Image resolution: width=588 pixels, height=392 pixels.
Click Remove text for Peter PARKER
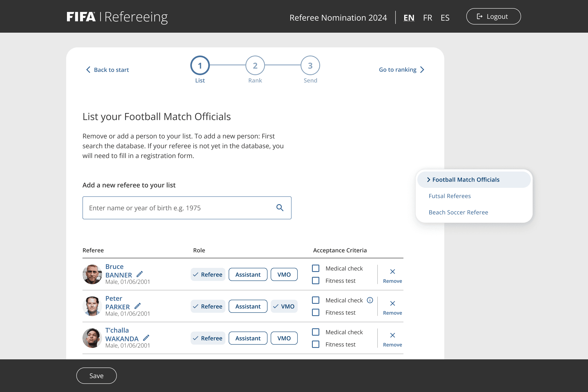[x=393, y=313]
